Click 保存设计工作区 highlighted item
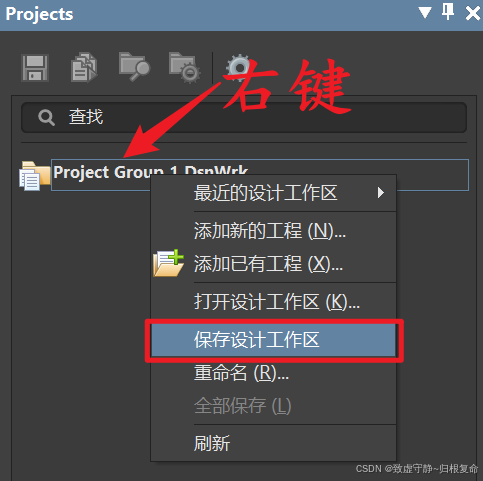Screen dimensions: 483x481 tap(273, 340)
